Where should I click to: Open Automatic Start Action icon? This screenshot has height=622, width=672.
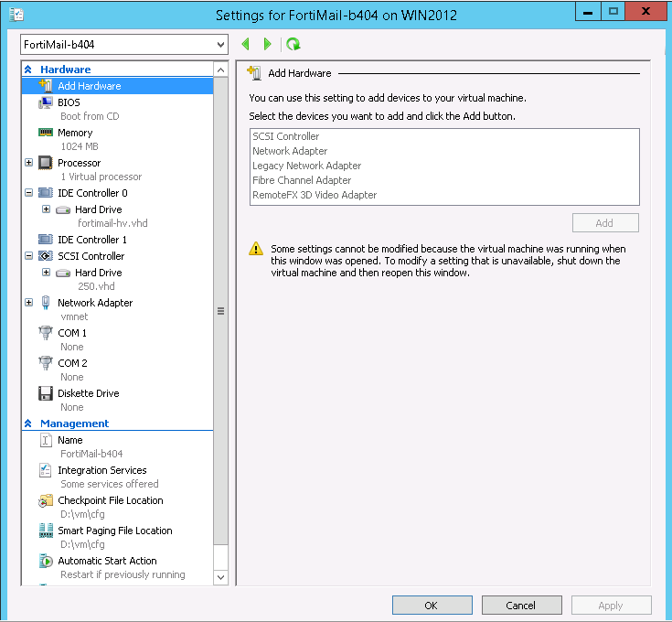coord(46,561)
